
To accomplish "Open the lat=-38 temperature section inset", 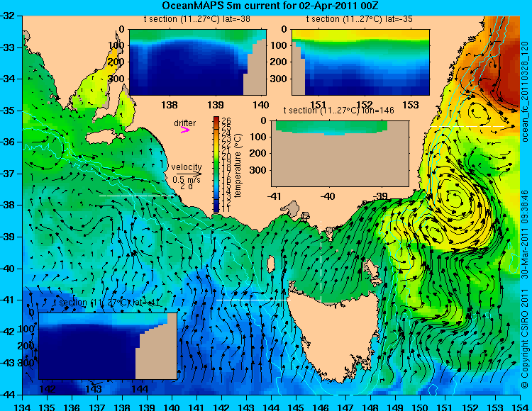I will coord(198,62).
